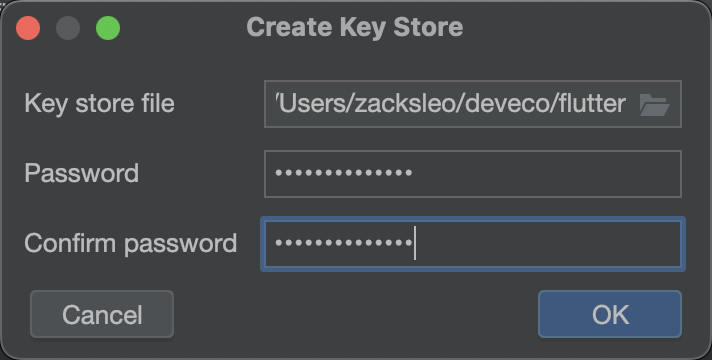
Task: Close the Create Key Store dialog with red button
Action: coord(28,28)
